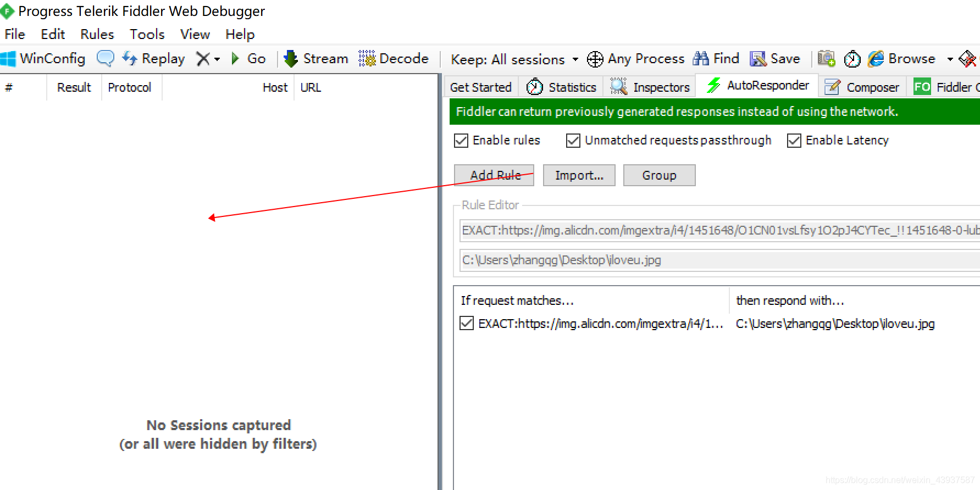Click the Import... button
Viewport: 980px width, 490px height.
tap(579, 175)
